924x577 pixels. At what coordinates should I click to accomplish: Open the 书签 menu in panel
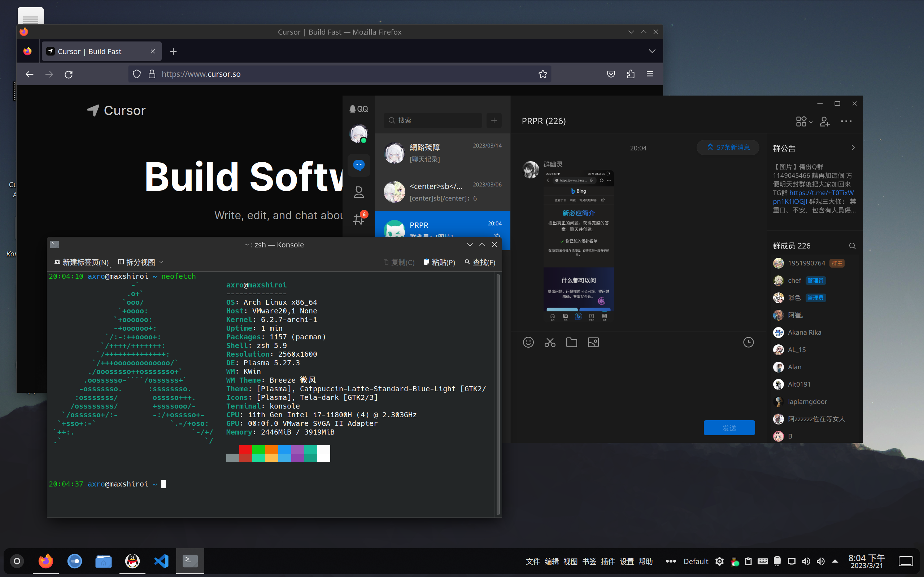[589, 561]
